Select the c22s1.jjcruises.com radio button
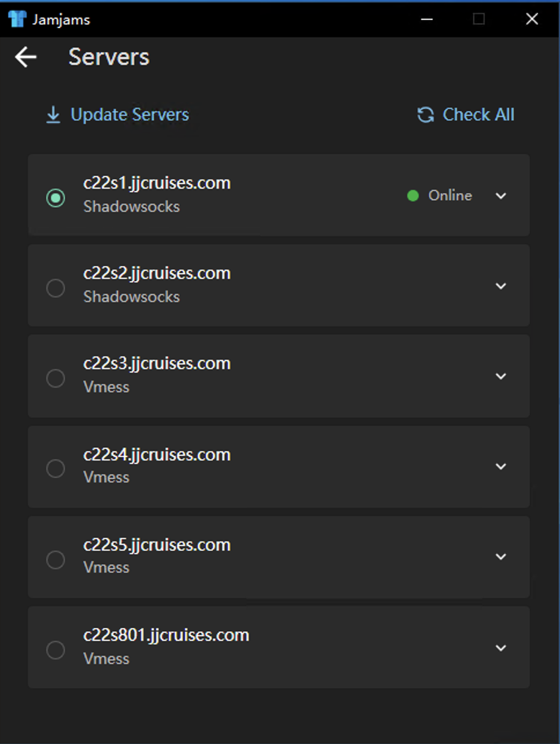Image resolution: width=560 pixels, height=744 pixels. pyautogui.click(x=56, y=198)
